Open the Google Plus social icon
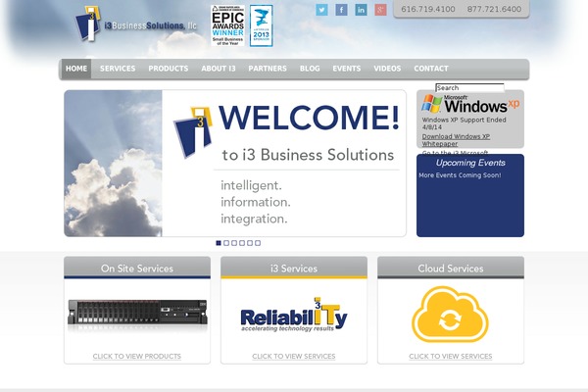Screen dimensions: 588x392 click(380, 10)
